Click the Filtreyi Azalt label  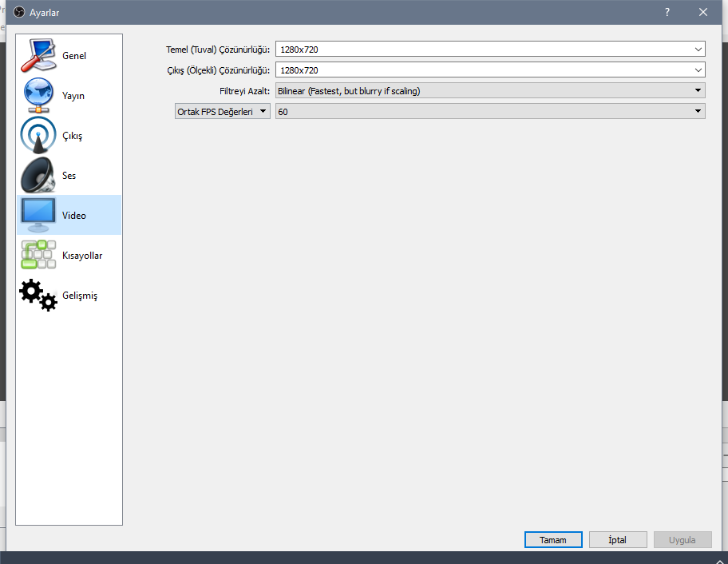pyautogui.click(x=245, y=91)
